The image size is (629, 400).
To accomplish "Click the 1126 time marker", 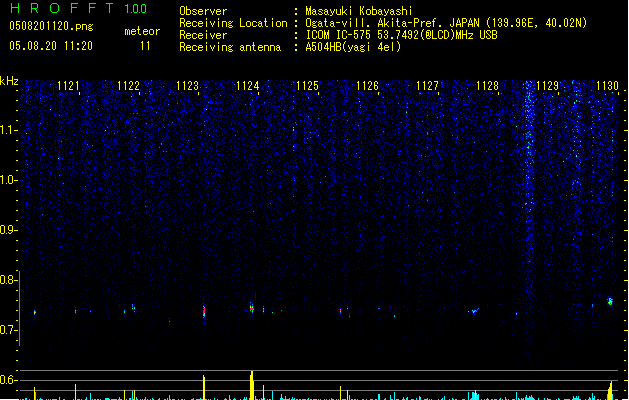I will (x=367, y=86).
